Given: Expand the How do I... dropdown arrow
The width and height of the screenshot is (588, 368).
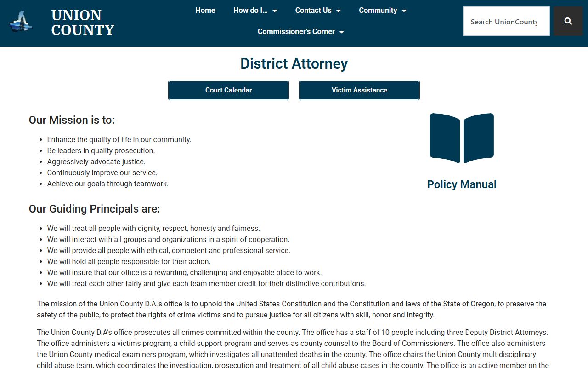Looking at the screenshot, I should tap(275, 11).
